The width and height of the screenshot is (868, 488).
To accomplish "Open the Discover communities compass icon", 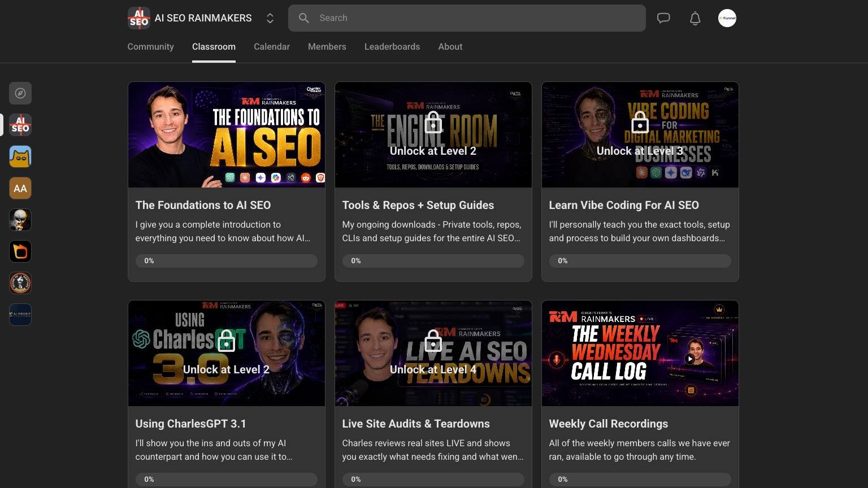I will pyautogui.click(x=20, y=93).
